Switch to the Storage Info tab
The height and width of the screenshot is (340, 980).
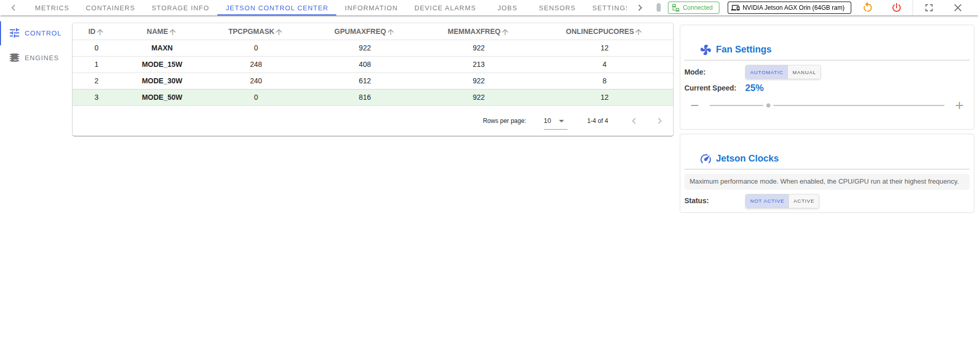point(180,8)
